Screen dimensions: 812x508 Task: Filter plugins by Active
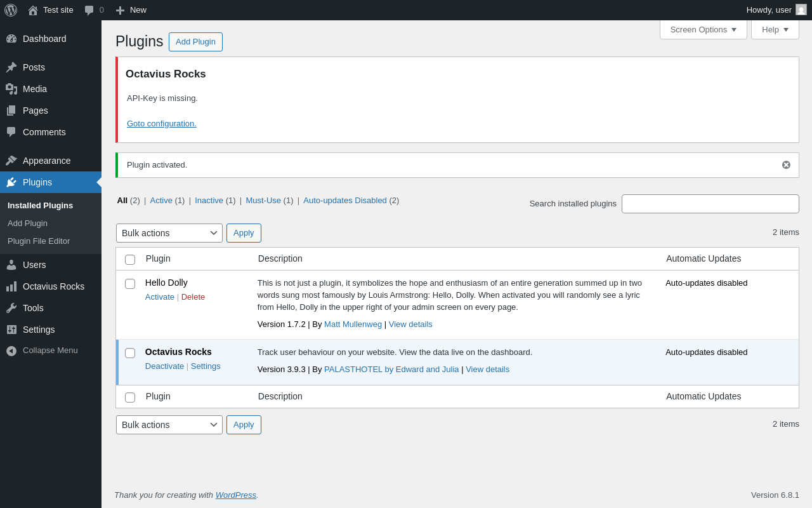(x=161, y=201)
